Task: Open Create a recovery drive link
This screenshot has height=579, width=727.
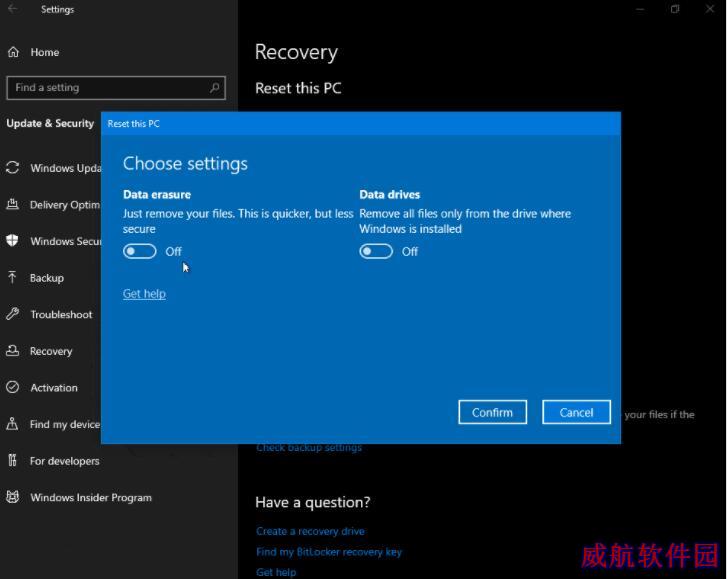Action: [310, 531]
